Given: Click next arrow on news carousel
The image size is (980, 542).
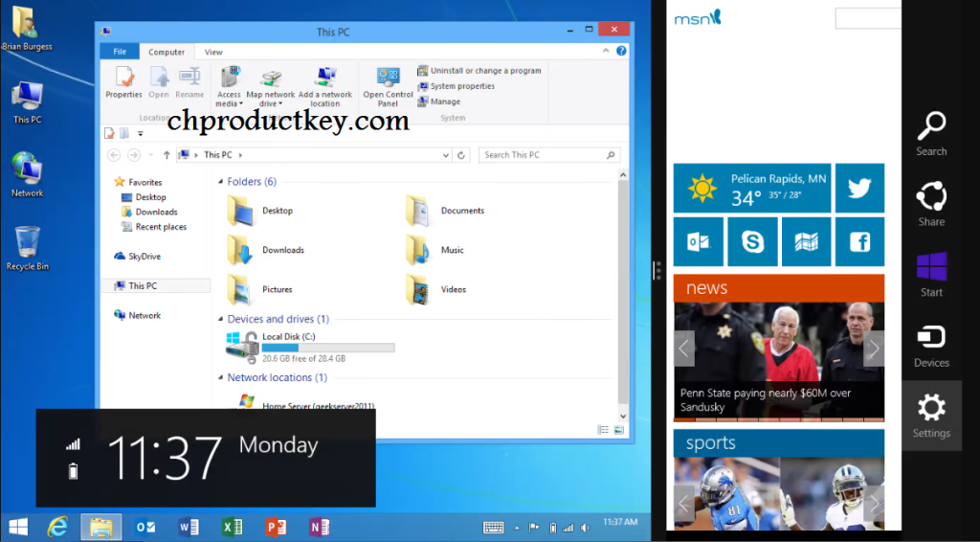Looking at the screenshot, I should point(874,349).
